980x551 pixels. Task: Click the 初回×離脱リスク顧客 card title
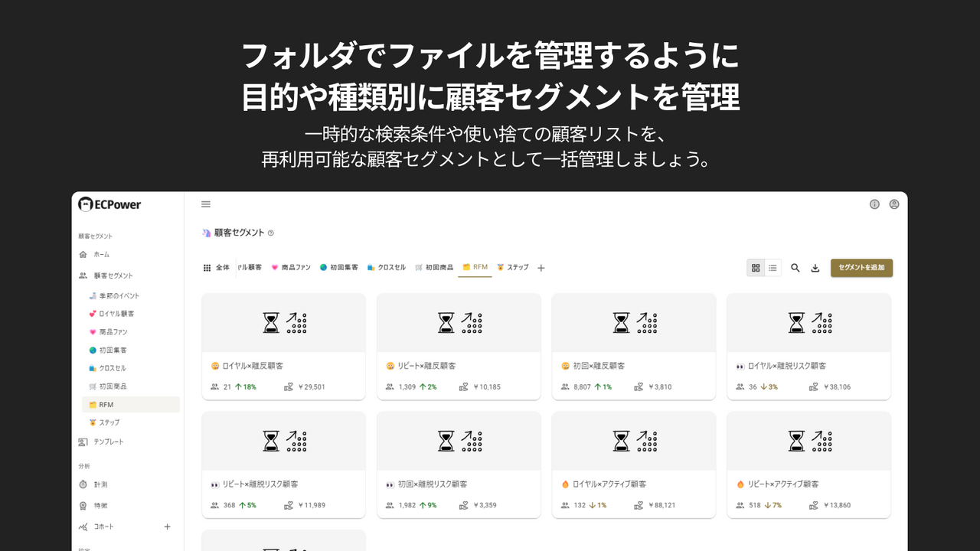pos(433,484)
